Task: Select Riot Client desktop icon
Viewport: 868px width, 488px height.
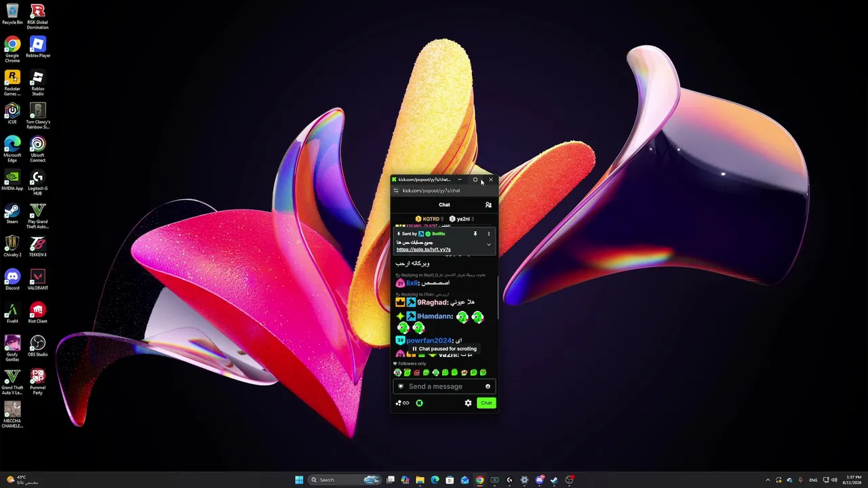Action: coord(37,312)
